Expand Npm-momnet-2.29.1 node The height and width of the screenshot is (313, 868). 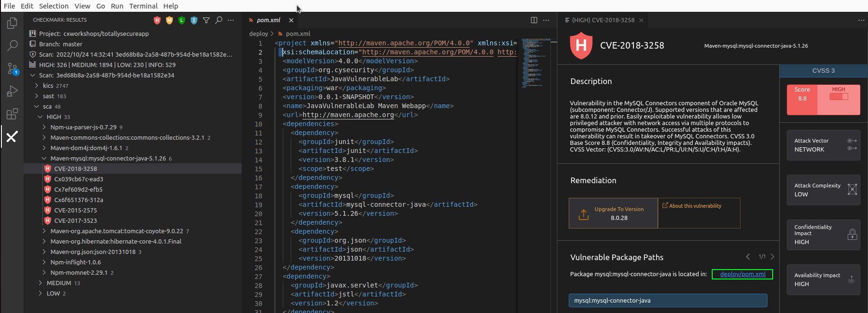click(x=44, y=272)
